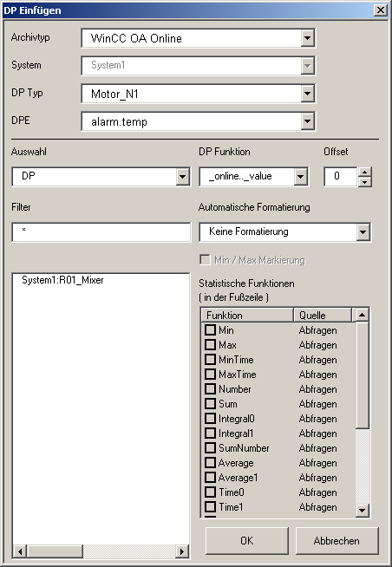The height and width of the screenshot is (567, 392).
Task: Enable the Max statistic checkbox
Action: pyautogui.click(x=210, y=344)
